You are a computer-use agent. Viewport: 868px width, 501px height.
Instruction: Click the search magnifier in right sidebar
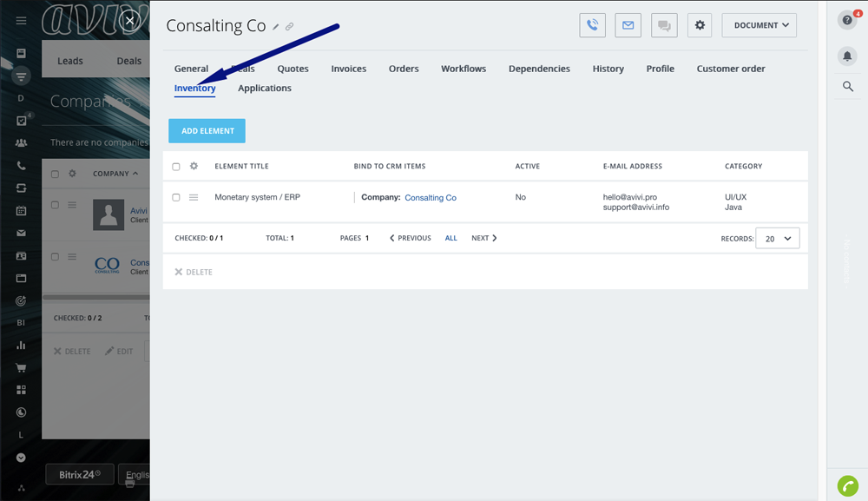[847, 86]
